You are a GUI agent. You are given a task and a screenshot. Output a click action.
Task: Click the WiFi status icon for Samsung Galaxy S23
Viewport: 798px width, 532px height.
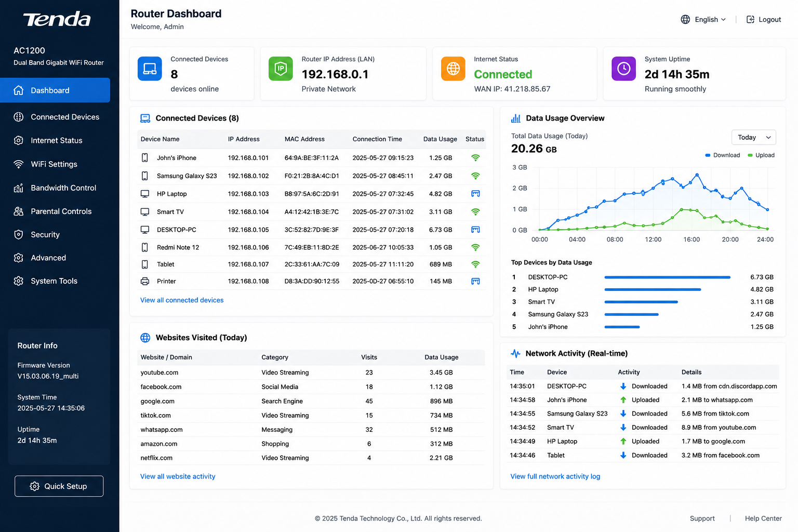pyautogui.click(x=475, y=176)
